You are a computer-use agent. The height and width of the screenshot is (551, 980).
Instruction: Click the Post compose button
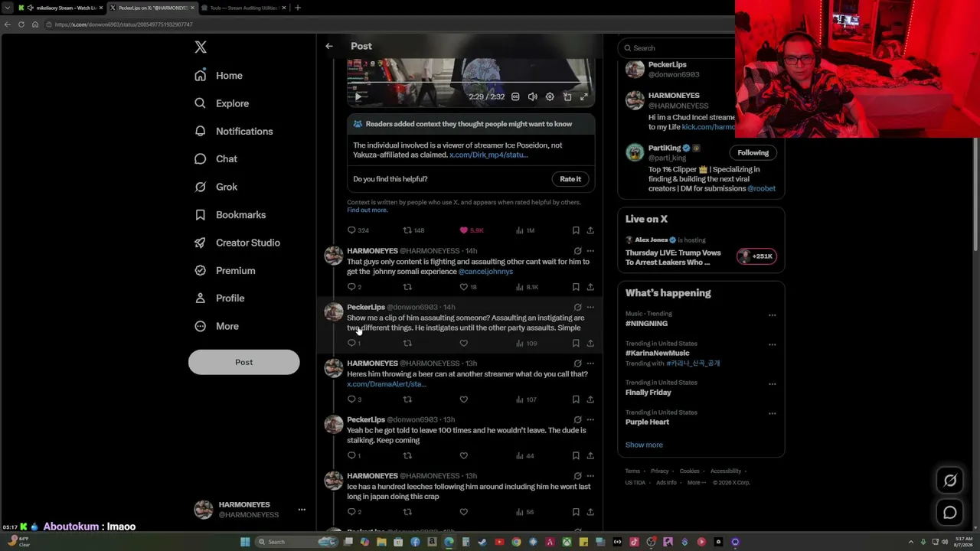pos(243,362)
